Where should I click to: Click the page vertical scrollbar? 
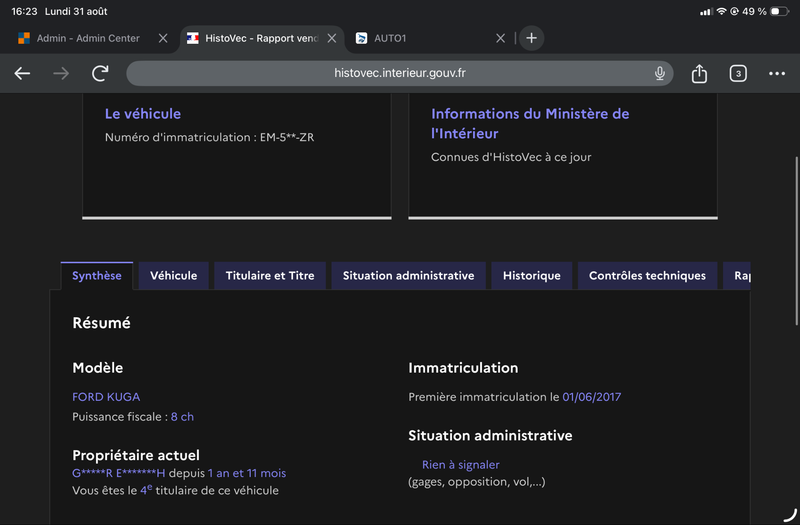point(796,241)
